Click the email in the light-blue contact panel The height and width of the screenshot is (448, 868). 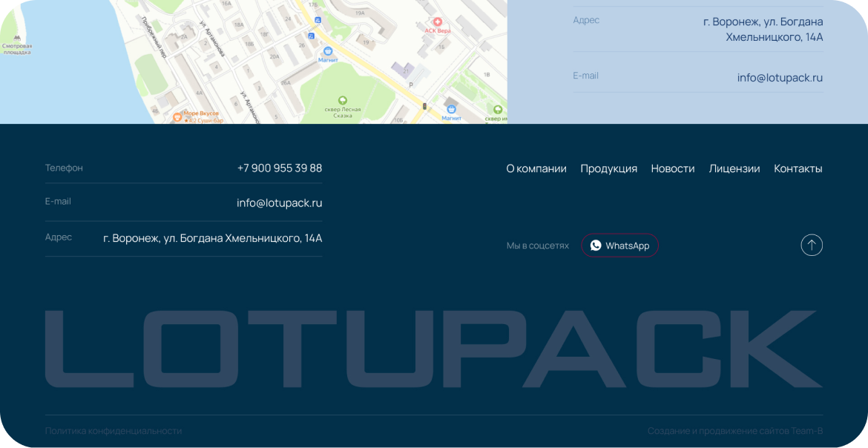(x=779, y=78)
